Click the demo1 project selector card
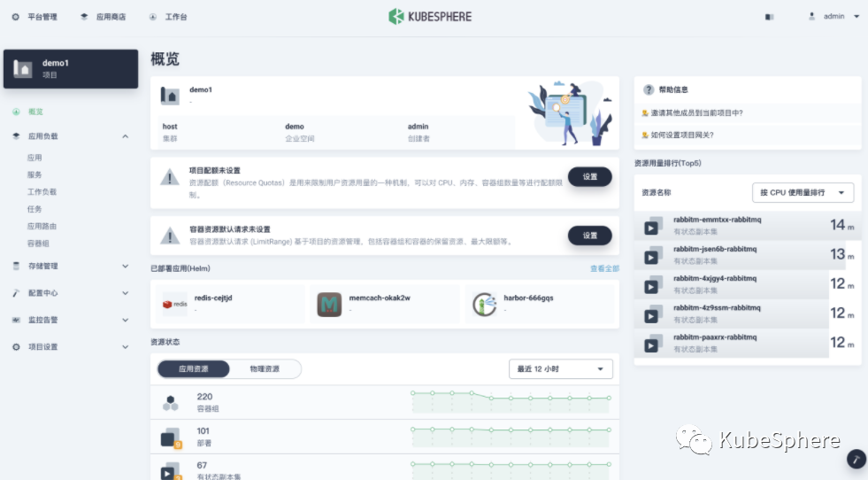 [71, 69]
